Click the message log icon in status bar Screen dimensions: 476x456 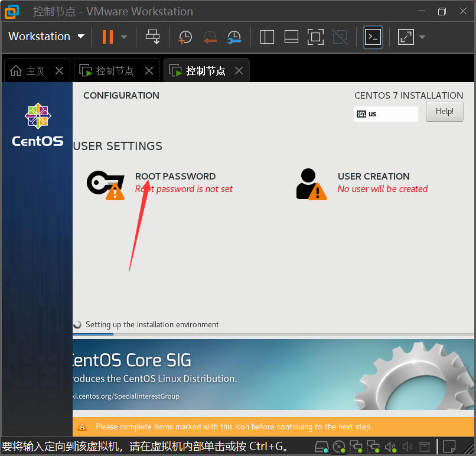pos(449,447)
